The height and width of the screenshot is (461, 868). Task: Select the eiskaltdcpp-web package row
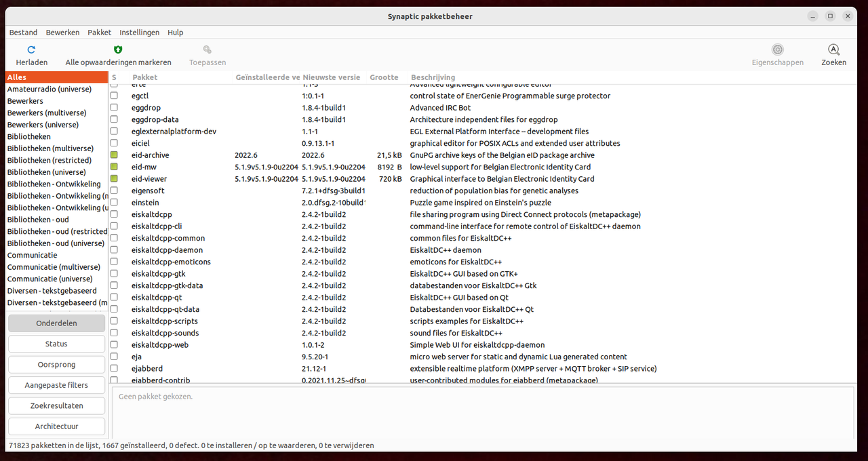point(484,345)
